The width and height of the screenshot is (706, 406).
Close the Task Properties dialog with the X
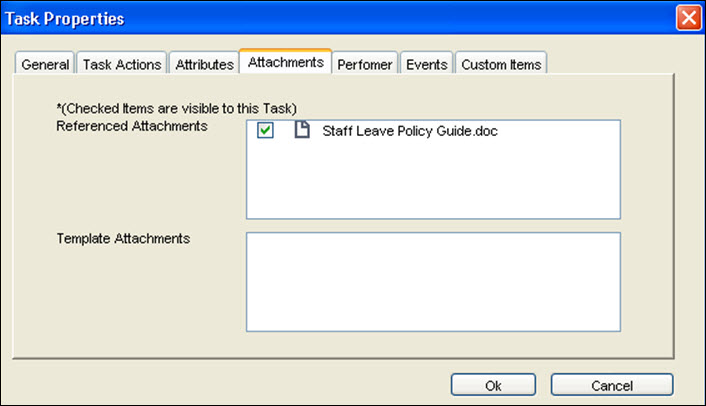[x=688, y=18]
